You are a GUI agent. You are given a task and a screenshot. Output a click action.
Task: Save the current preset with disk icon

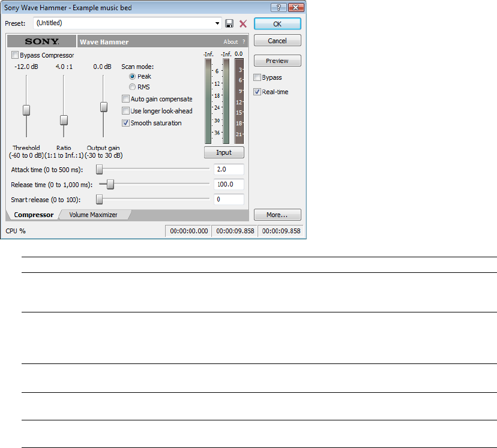[x=229, y=23]
